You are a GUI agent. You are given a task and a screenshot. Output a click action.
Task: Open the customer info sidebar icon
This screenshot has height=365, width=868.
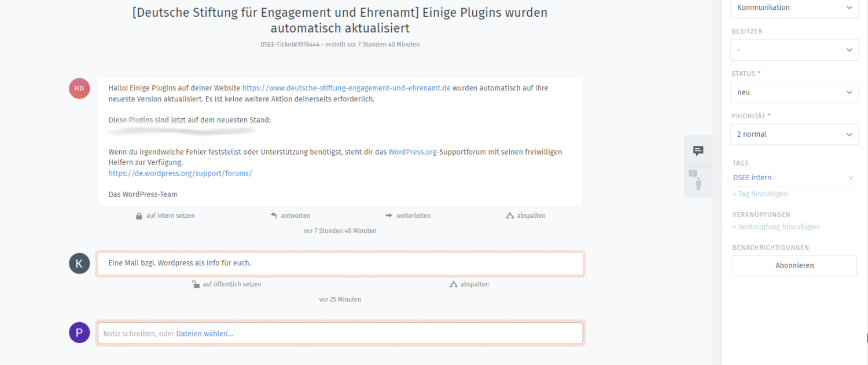pyautogui.click(x=698, y=181)
